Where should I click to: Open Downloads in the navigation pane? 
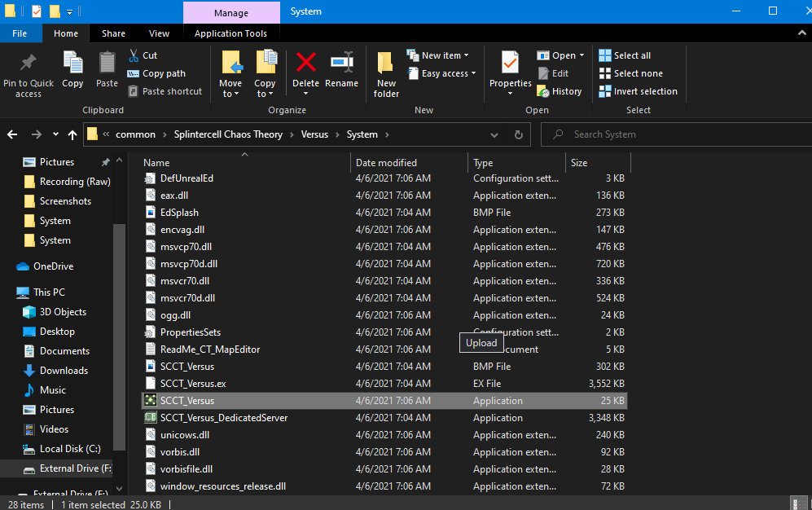[56, 371]
